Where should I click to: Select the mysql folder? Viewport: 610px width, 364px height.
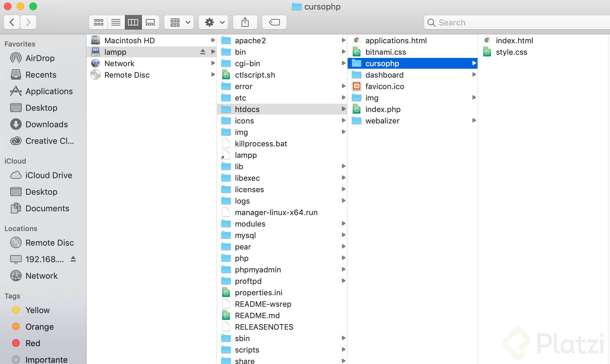point(282,235)
